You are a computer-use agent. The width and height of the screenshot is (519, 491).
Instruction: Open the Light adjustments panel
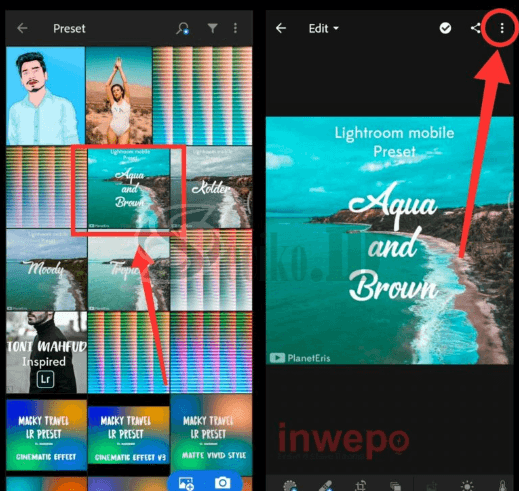(467, 486)
